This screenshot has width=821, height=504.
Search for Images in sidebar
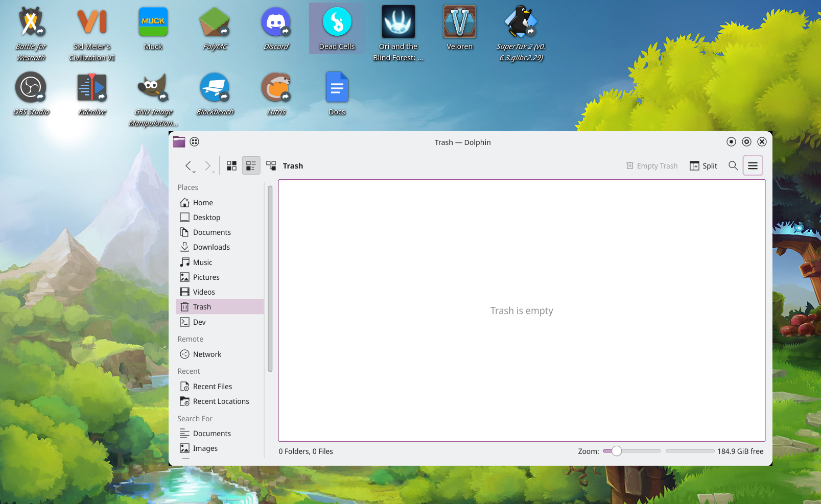220,448
